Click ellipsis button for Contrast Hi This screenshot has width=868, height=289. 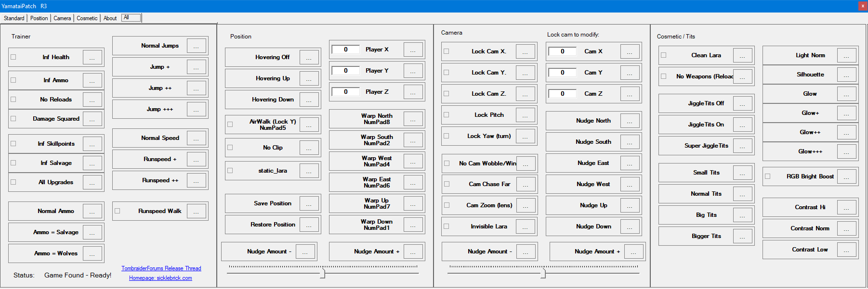(847, 207)
